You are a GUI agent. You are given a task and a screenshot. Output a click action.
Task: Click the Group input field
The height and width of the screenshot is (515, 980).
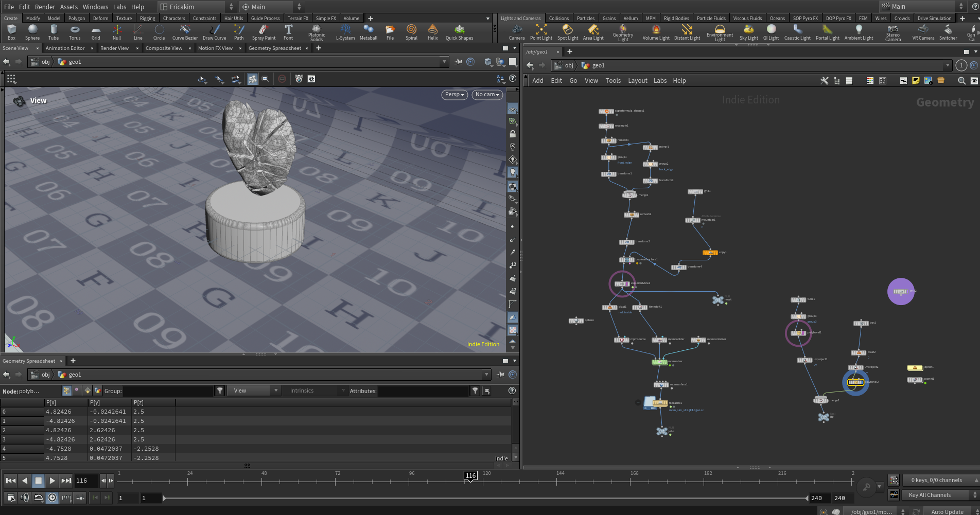pyautogui.click(x=168, y=391)
